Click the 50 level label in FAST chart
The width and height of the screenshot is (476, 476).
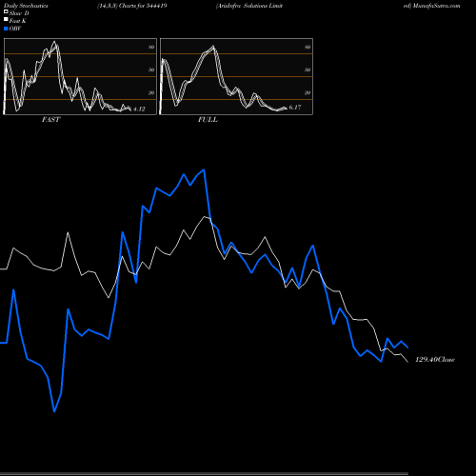click(151, 69)
